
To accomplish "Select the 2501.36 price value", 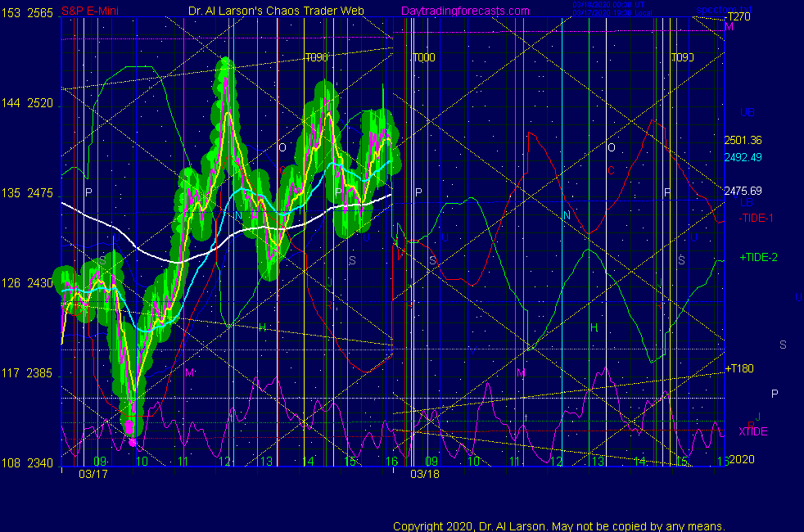I will pos(743,140).
